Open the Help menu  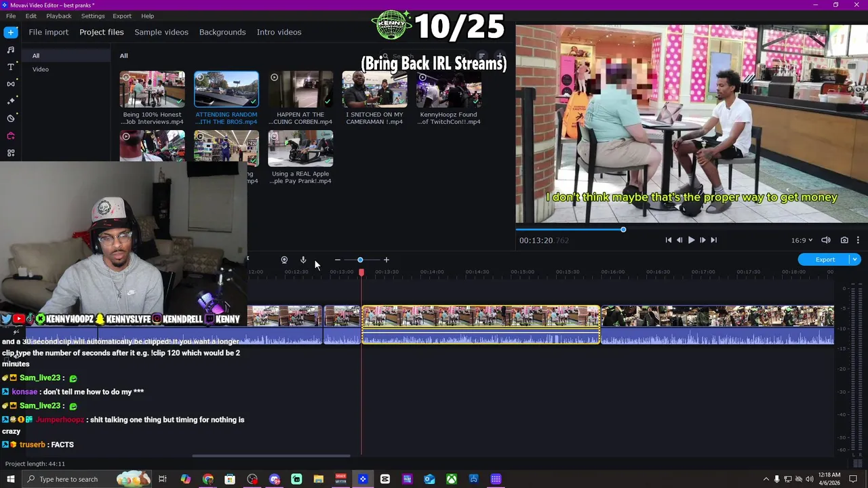(x=148, y=16)
